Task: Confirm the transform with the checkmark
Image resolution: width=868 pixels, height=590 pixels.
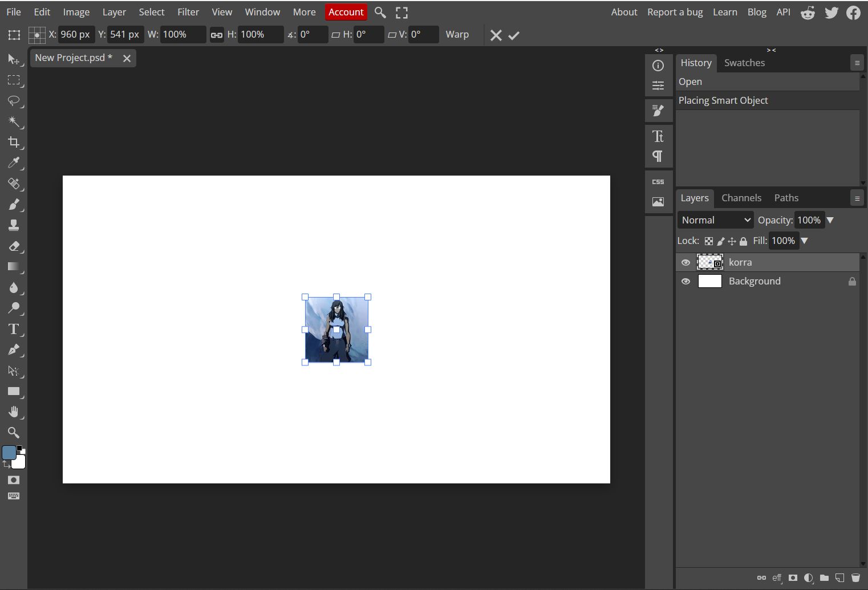Action: point(513,35)
